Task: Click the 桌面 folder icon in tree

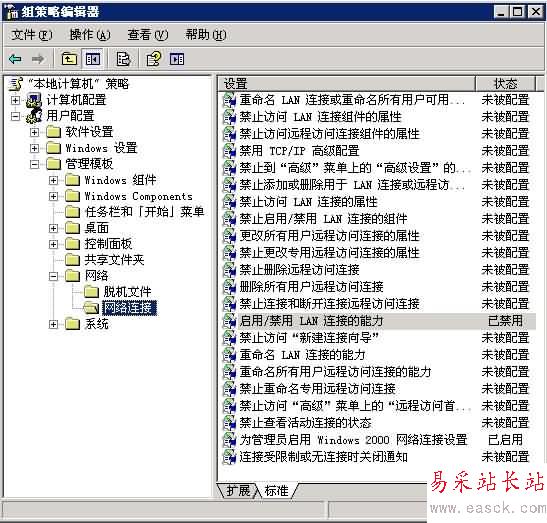Action: (x=73, y=228)
